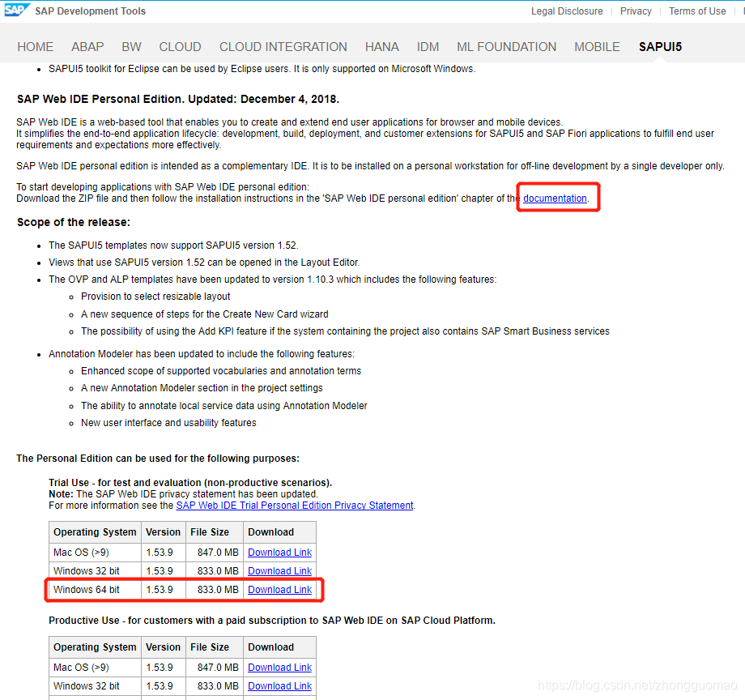Switch to the IDM tab

pos(428,46)
